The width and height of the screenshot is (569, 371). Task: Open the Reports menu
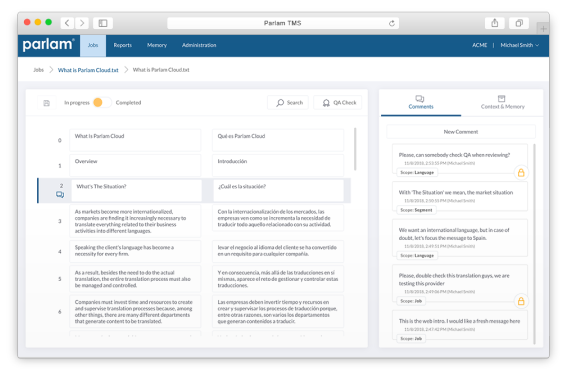123,45
